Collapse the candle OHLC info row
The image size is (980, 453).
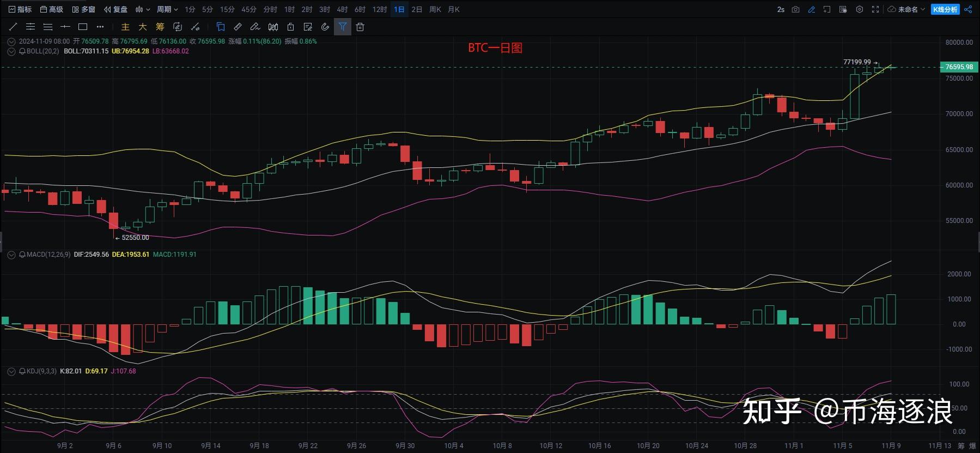click(11, 41)
